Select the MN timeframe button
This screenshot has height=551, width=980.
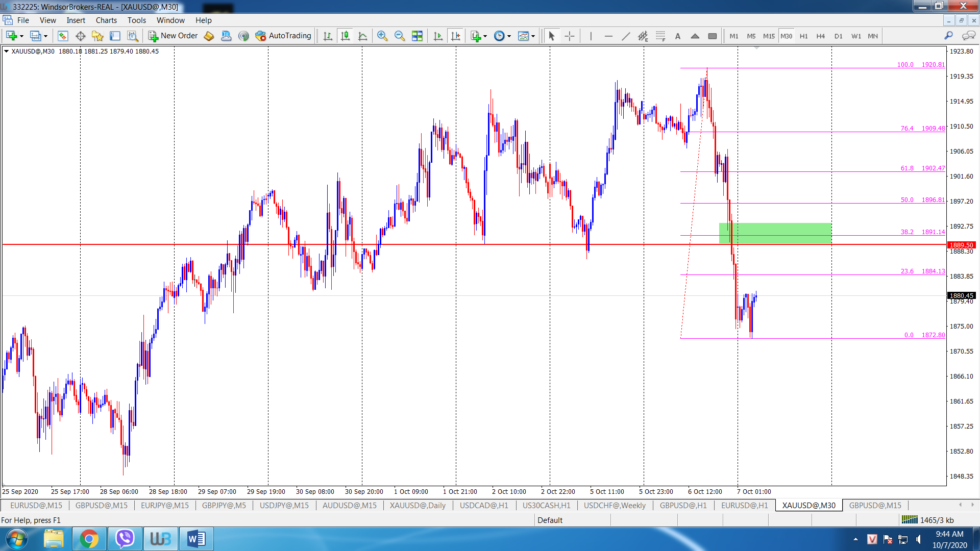[873, 36]
